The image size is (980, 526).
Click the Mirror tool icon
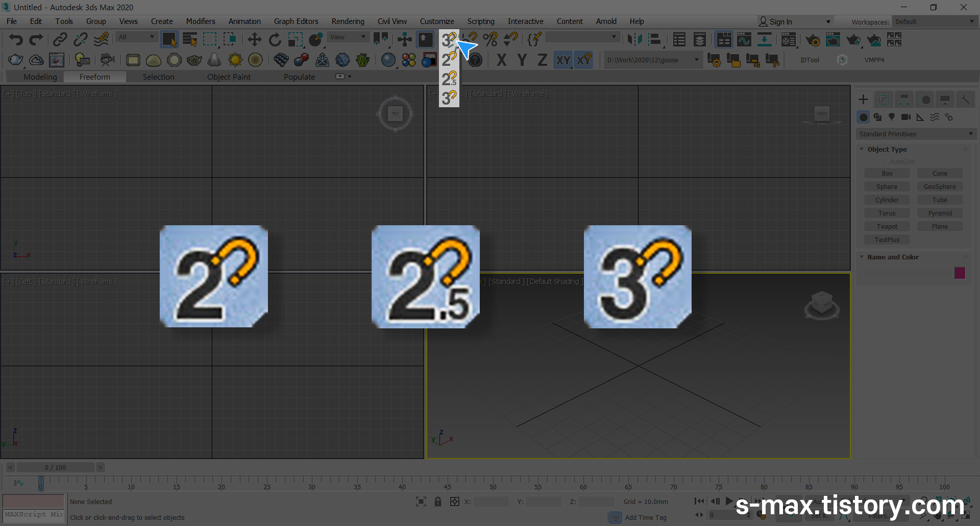point(634,39)
